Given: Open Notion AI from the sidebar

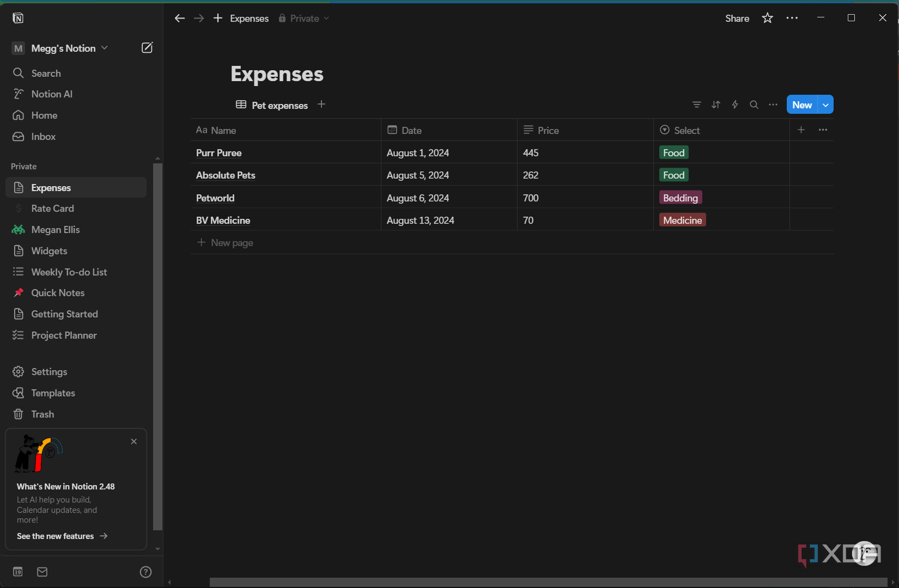Looking at the screenshot, I should (76, 94).
